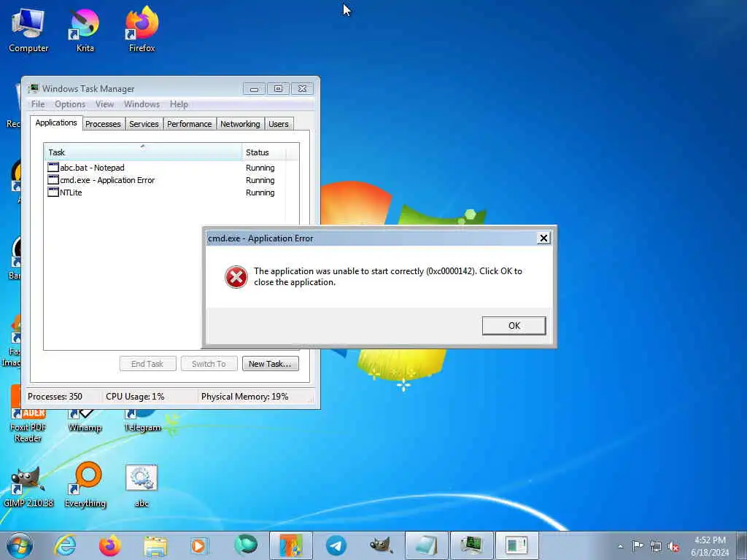Click the Windows Start orb
This screenshot has width=747, height=560.
tap(20, 545)
